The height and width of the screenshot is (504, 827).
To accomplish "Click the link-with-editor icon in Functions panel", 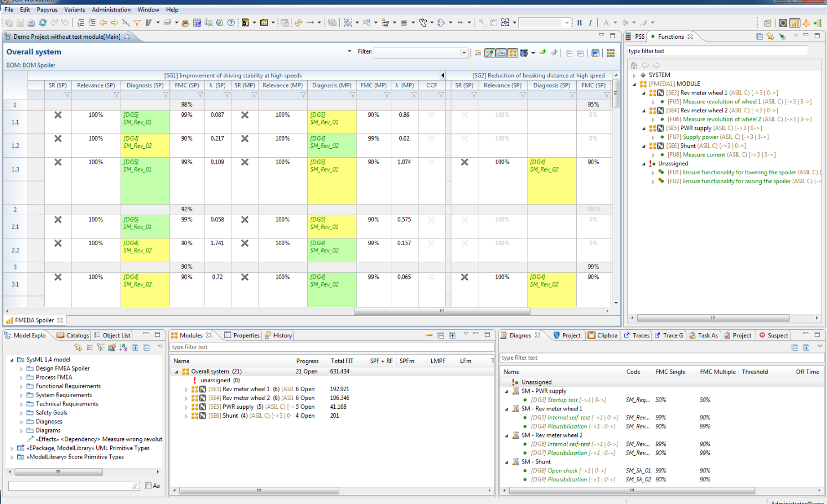I will (770, 37).
